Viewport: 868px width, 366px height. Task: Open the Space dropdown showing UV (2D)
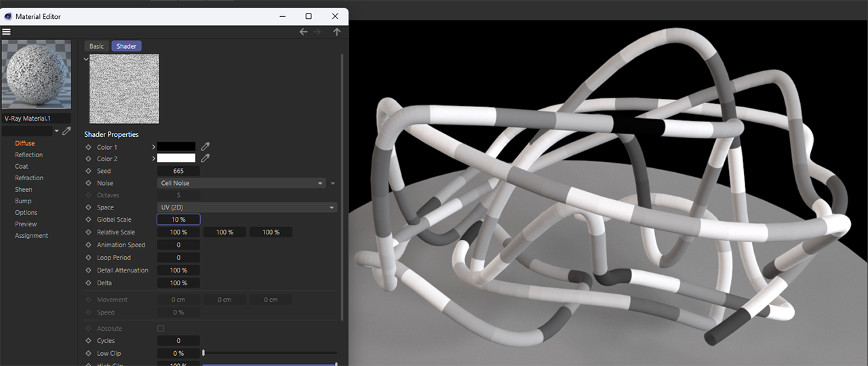(x=247, y=207)
